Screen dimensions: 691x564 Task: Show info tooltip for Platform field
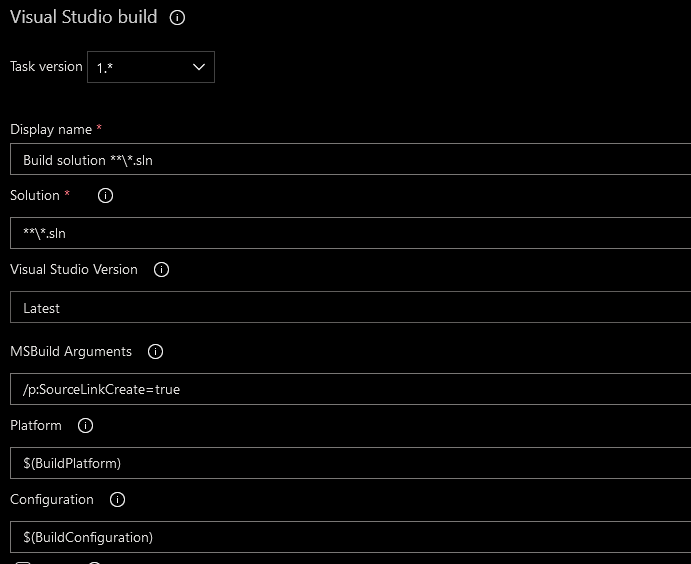pyautogui.click(x=85, y=426)
